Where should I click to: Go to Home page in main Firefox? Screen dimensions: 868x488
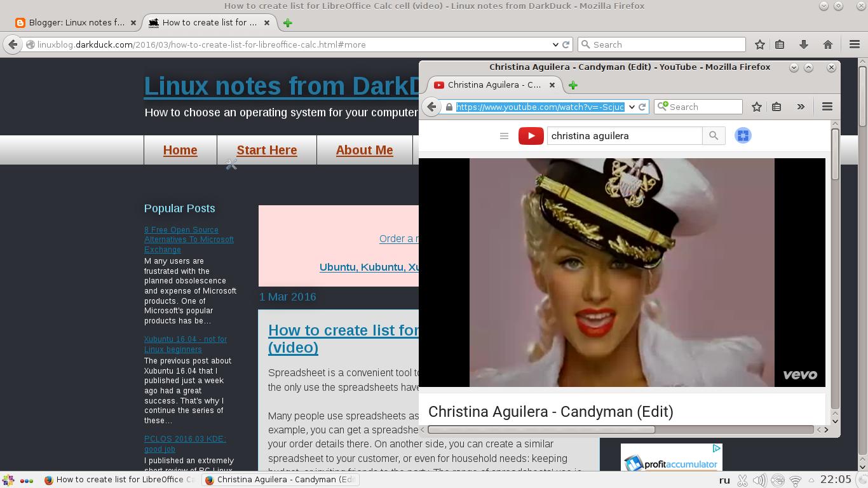[x=827, y=44]
